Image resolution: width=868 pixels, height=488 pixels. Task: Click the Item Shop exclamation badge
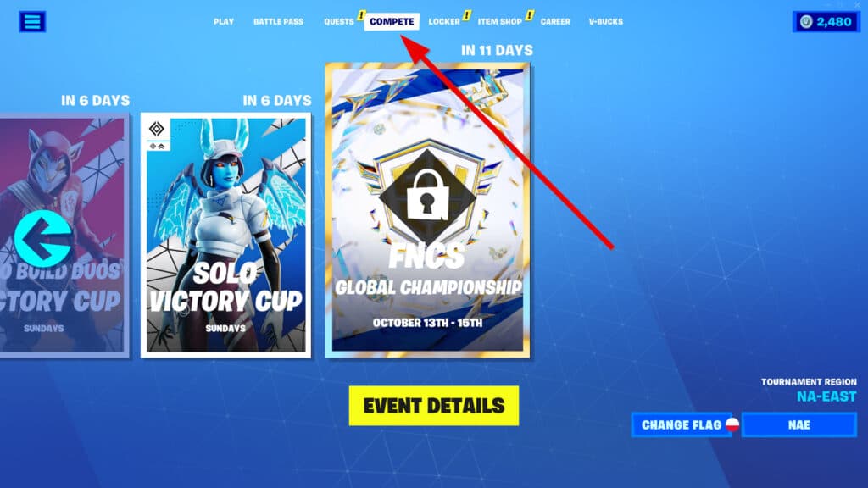coord(529,15)
